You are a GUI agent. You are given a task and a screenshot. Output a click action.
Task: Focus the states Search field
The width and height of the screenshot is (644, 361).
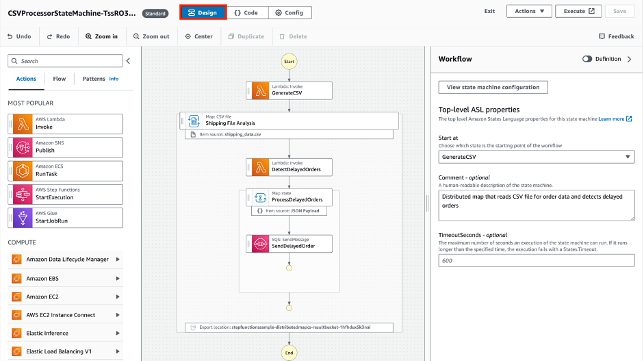65,61
